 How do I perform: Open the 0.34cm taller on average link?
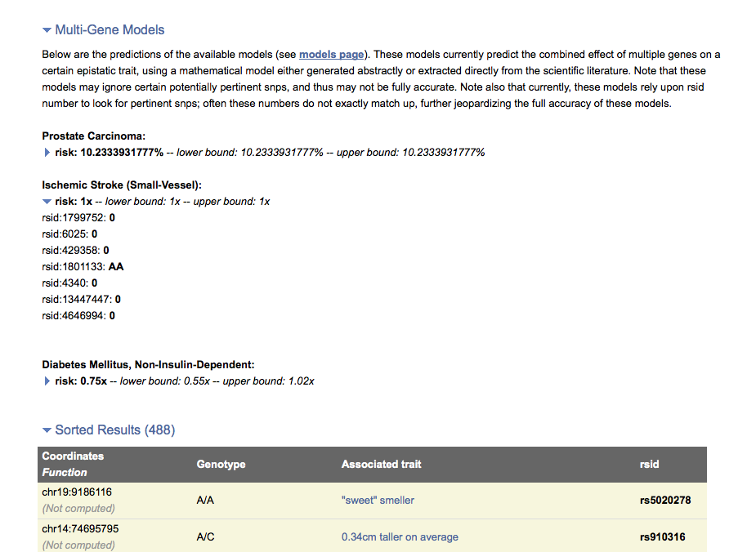pos(400,536)
